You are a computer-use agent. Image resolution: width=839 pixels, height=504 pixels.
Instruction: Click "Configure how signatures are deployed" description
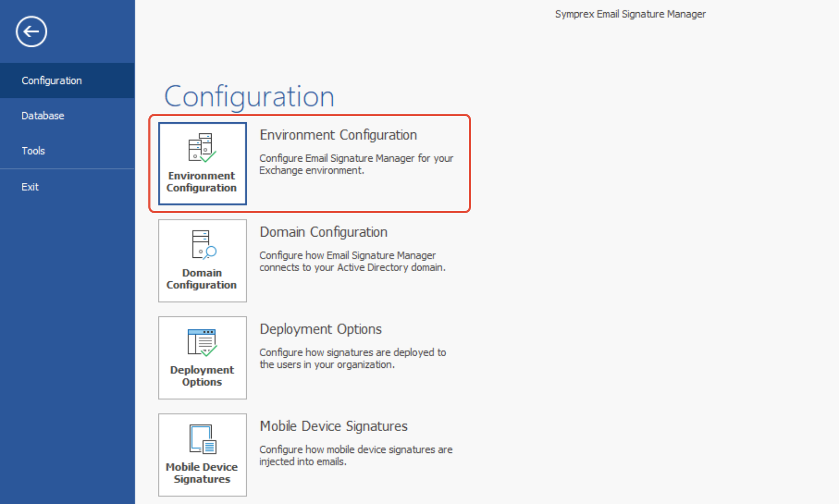[x=353, y=358]
